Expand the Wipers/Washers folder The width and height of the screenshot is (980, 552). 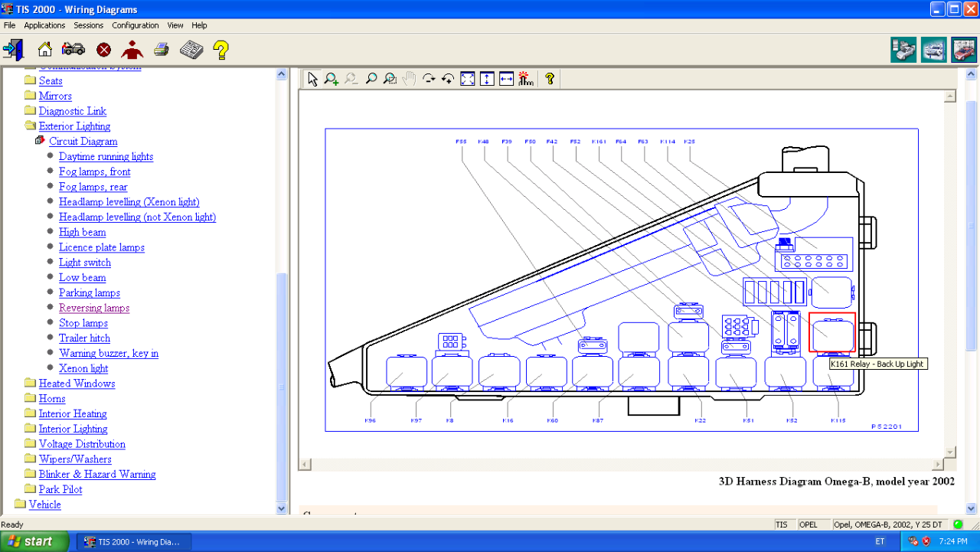point(30,459)
